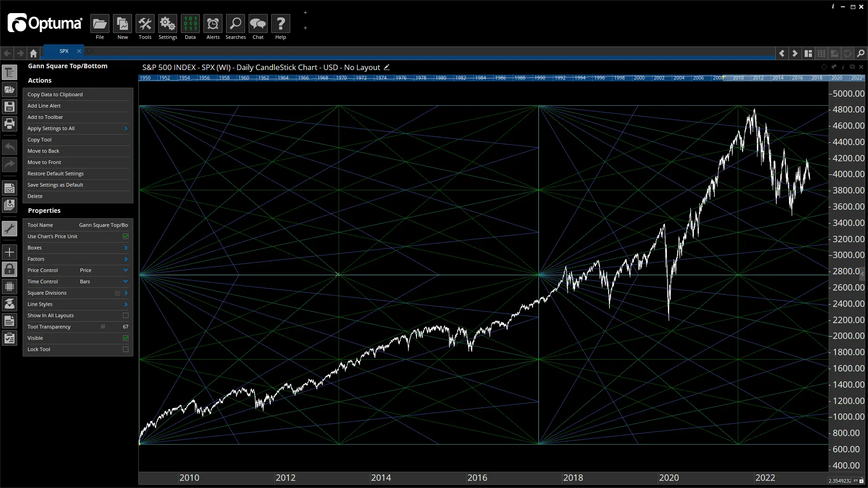Select Add to Toolbar action
This screenshot has height=488, width=868.
pos(78,117)
